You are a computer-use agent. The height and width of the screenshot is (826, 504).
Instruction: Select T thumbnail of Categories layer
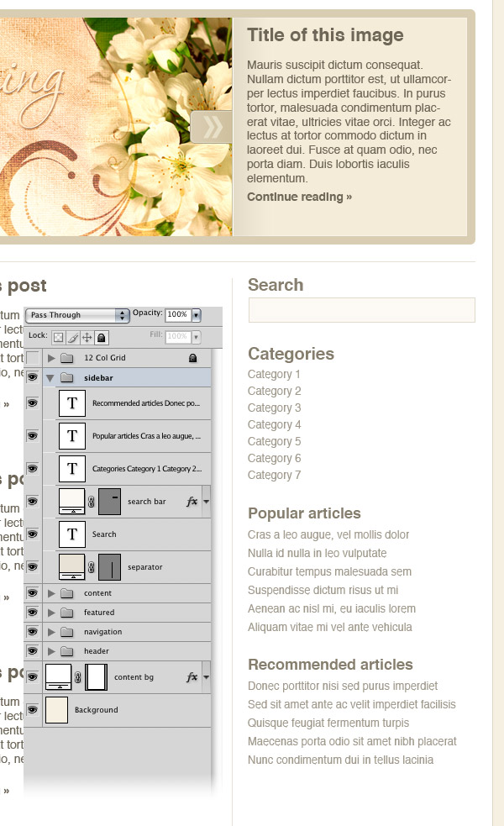click(72, 469)
